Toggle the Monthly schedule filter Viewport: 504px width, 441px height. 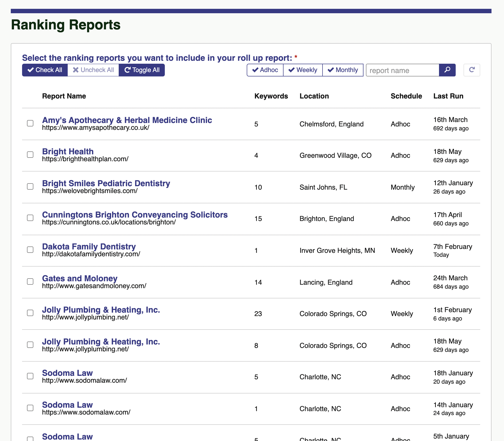click(x=343, y=70)
